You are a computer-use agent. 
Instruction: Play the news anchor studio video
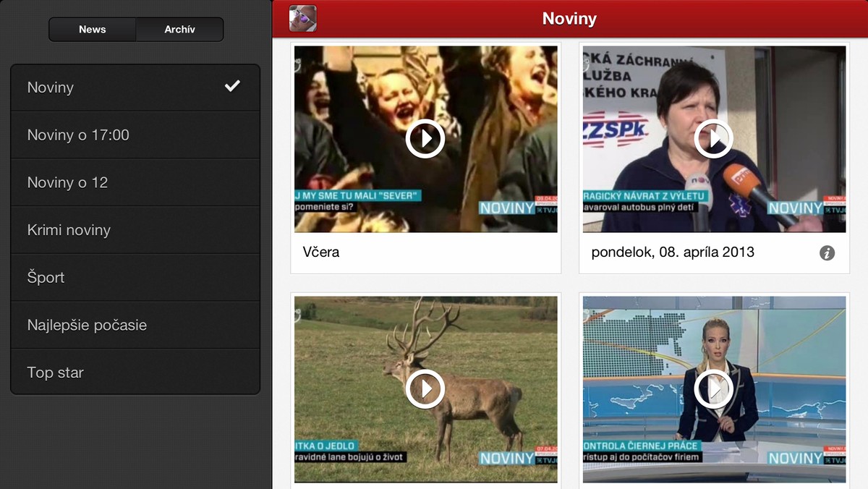(713, 388)
